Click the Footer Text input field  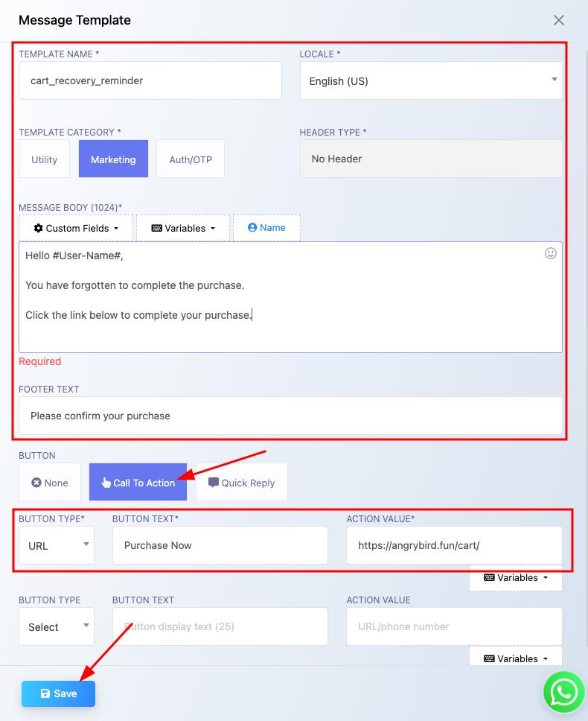click(290, 416)
